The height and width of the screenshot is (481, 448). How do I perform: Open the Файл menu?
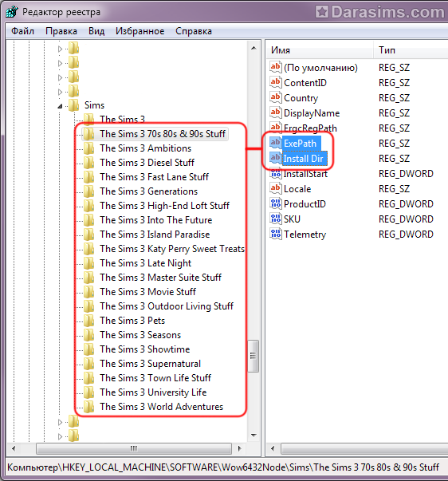(x=22, y=31)
